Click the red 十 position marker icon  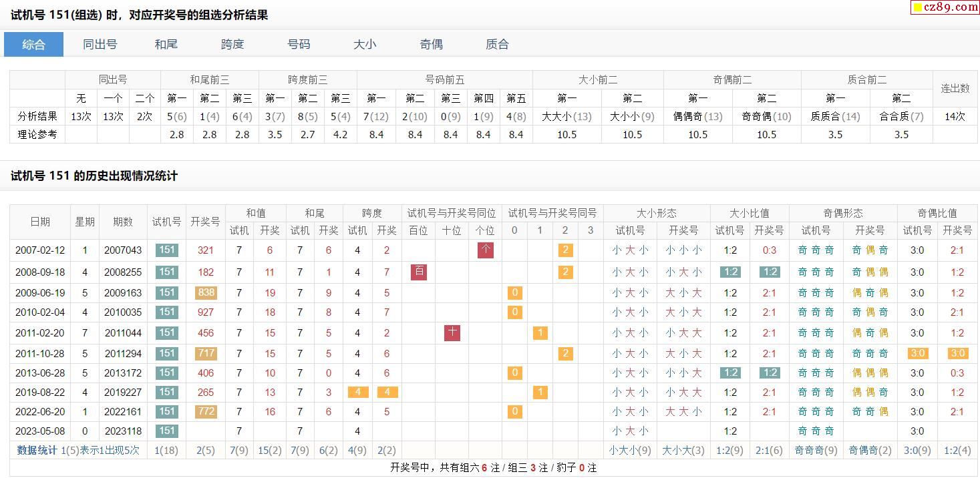coord(452,332)
